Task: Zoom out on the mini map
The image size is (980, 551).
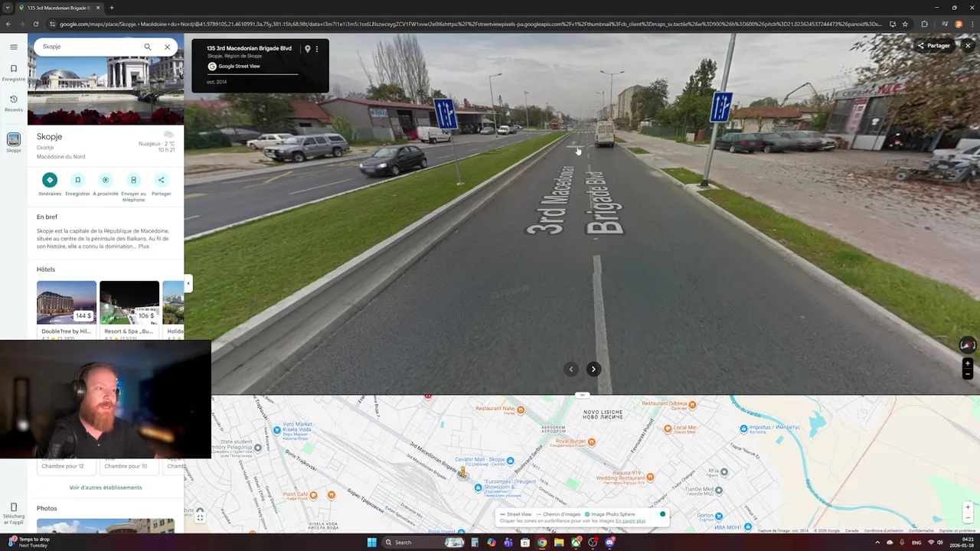Action: tap(968, 518)
